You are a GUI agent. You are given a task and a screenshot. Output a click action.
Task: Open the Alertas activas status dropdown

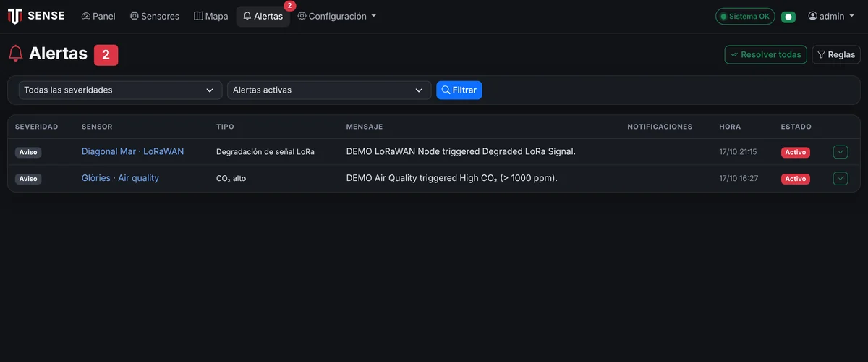[329, 90]
